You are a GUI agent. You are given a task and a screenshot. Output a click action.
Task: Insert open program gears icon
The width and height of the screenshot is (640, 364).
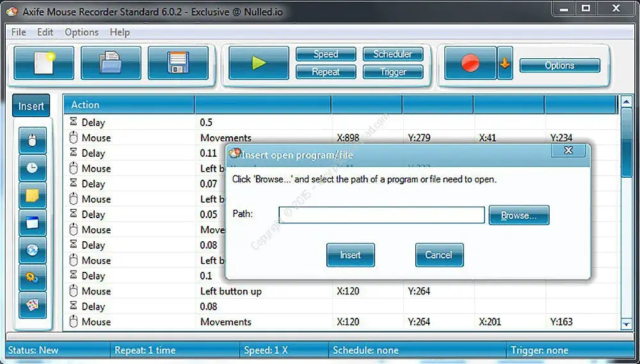[32, 278]
